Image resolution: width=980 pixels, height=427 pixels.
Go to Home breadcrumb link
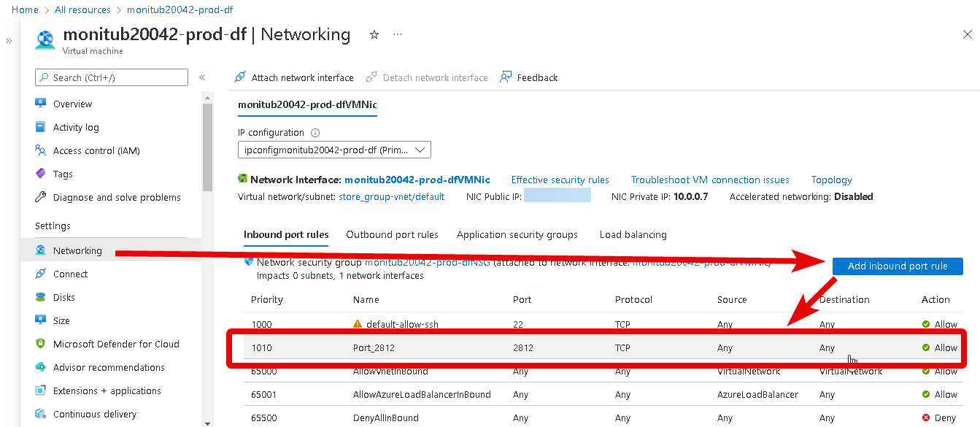tap(26, 9)
